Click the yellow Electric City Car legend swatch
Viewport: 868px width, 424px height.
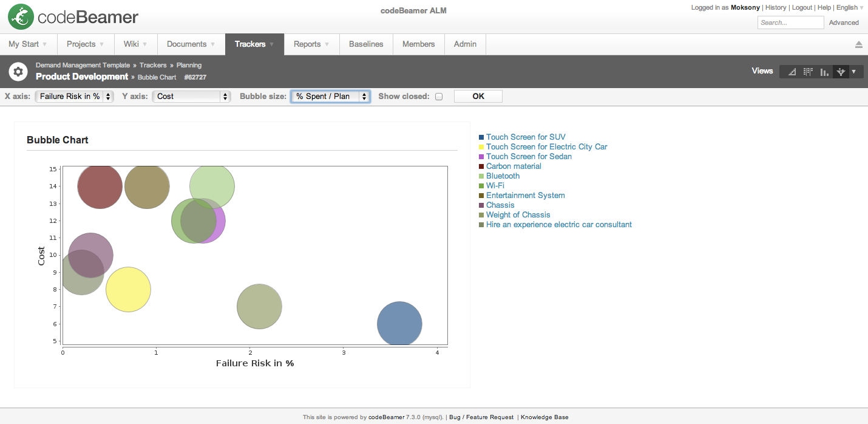pos(481,147)
